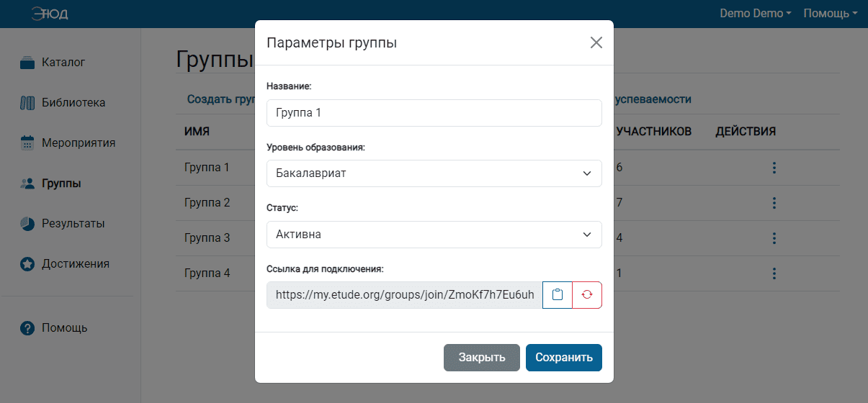Expand the Статус dropdown showing Активна

(x=434, y=235)
